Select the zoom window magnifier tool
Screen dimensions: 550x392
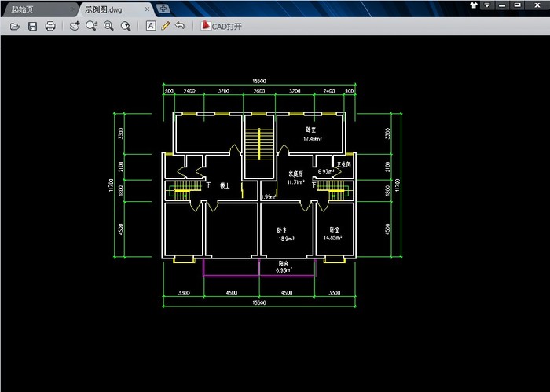tap(108, 26)
